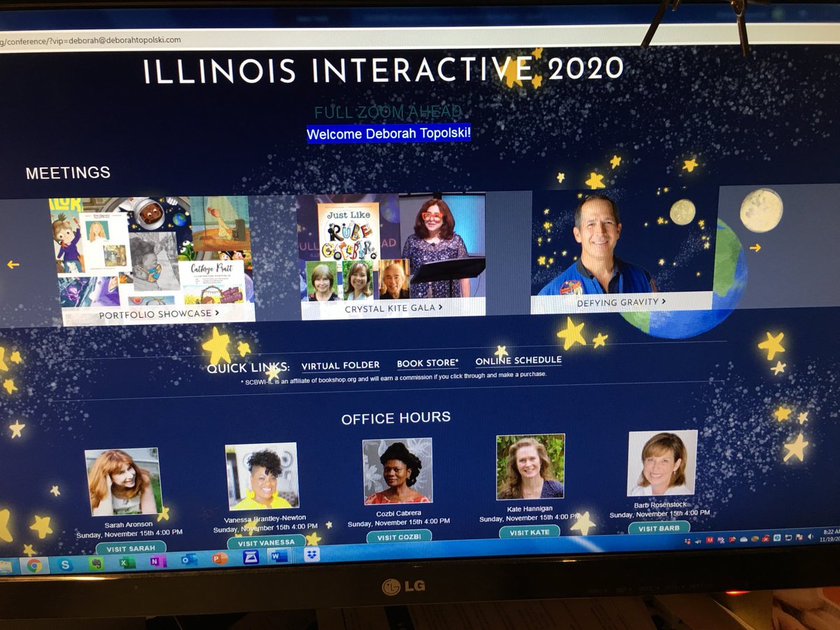The width and height of the screenshot is (840, 630).
Task: Open Outlook from the taskbar
Action: 189,560
